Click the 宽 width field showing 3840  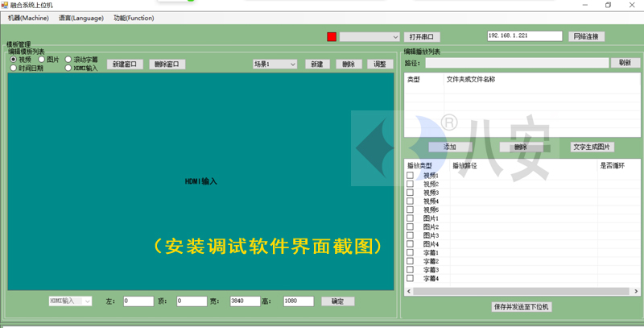pyautogui.click(x=246, y=301)
